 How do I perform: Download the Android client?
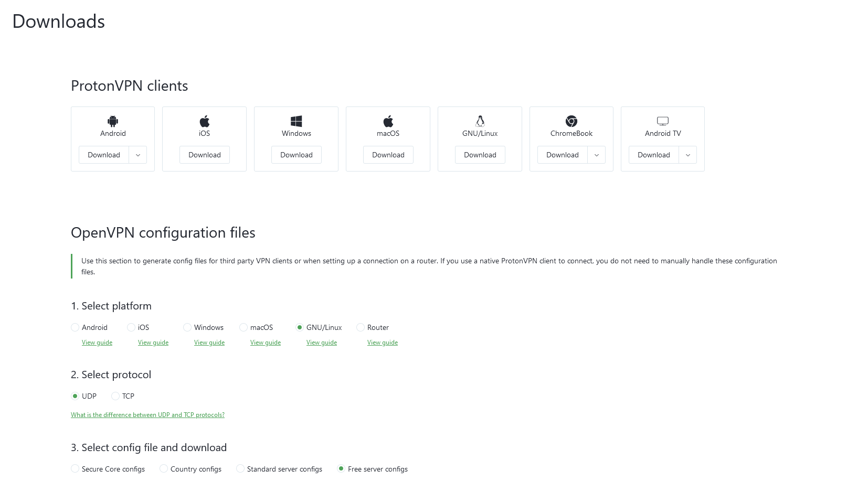coord(104,155)
